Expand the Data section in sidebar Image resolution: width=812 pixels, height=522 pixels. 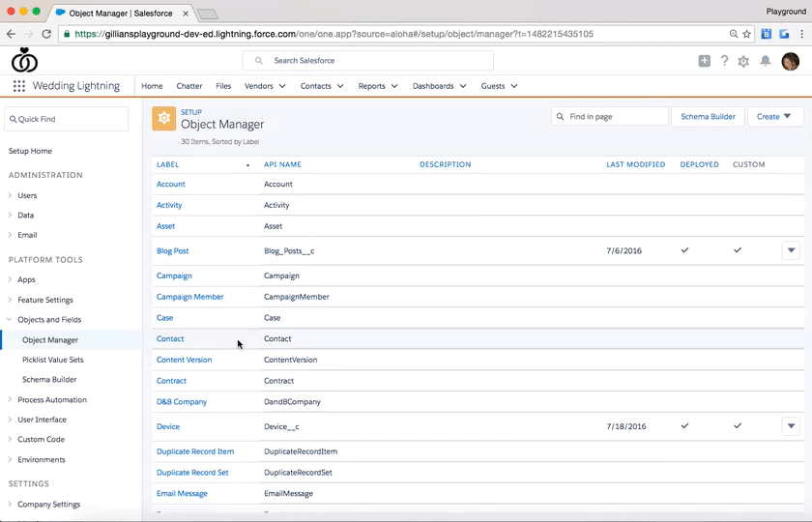[x=10, y=215]
